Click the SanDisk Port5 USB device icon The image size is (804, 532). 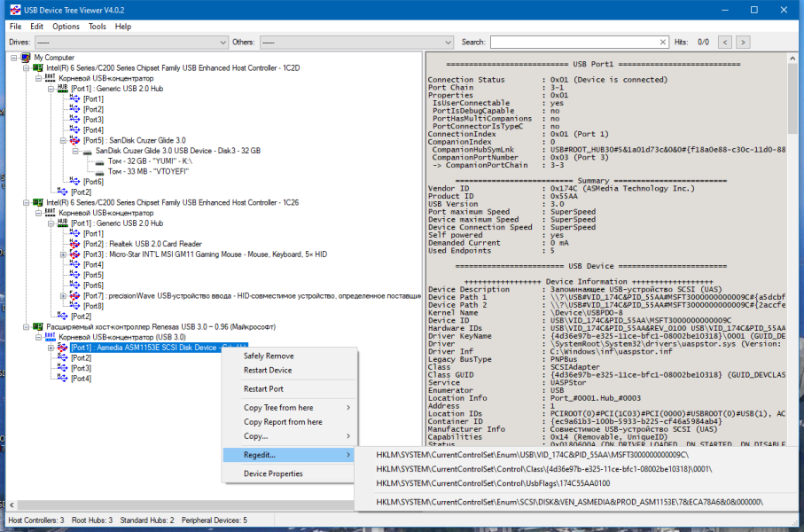pos(74,141)
